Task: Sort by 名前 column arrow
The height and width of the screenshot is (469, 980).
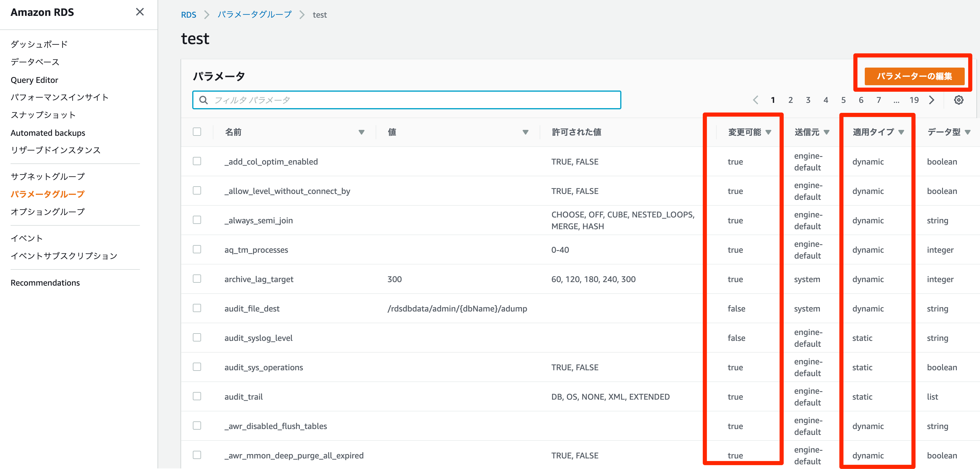Action: (361, 132)
